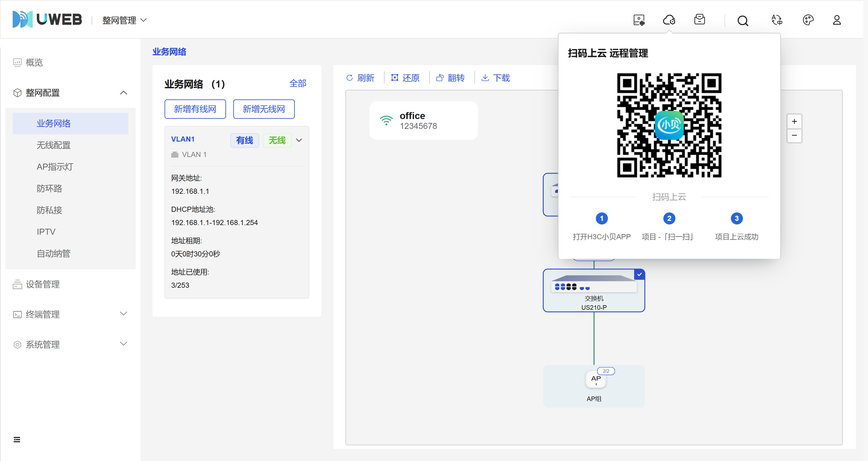
Task: Click the 无线 tag on VLAN1
Action: [277, 140]
